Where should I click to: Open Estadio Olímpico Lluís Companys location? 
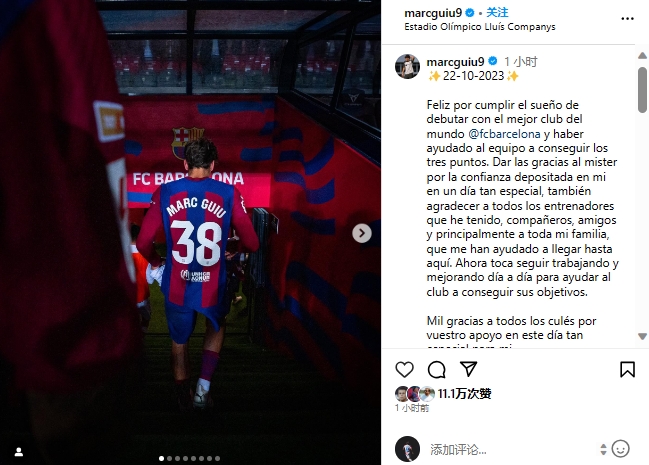point(480,27)
